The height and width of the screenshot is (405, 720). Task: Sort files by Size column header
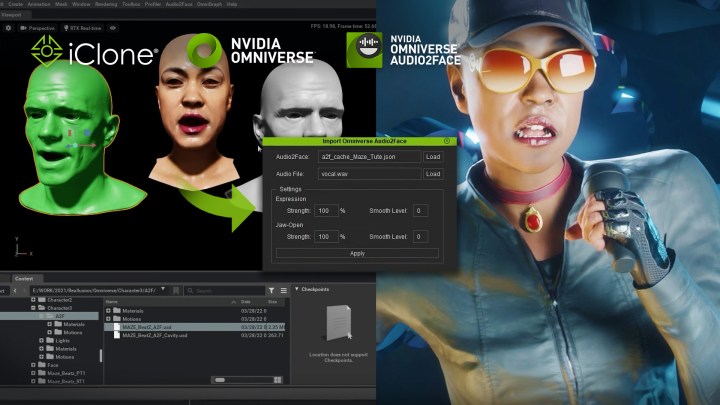272,302
